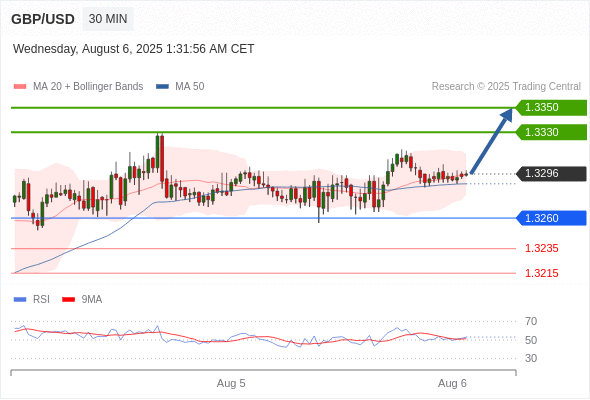
Task: Click the MA 20 + Bollinger Bands legend swatch
Action: (x=20, y=87)
